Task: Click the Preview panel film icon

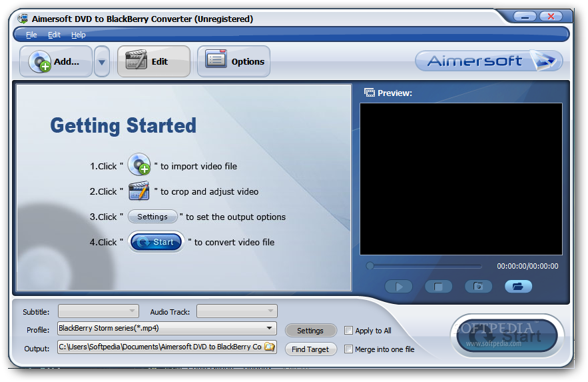Action: coord(370,93)
